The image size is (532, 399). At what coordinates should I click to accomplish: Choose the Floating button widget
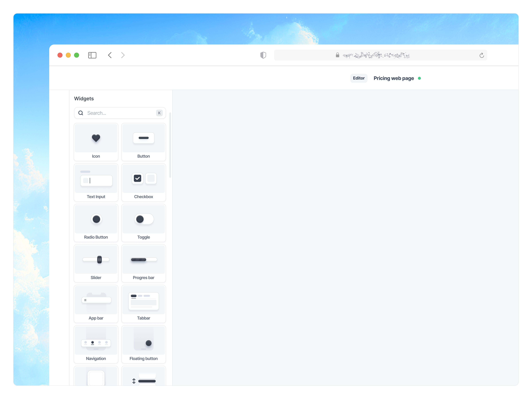coord(144,344)
